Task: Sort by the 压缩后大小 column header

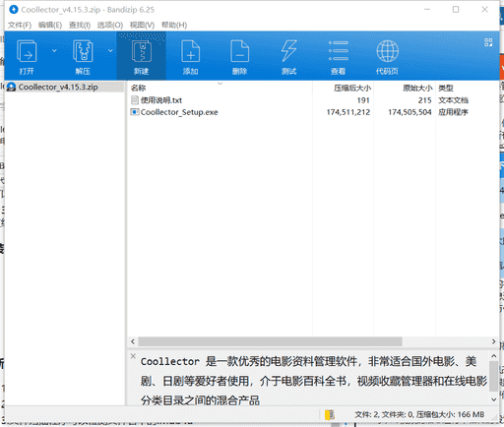Action: coord(352,88)
